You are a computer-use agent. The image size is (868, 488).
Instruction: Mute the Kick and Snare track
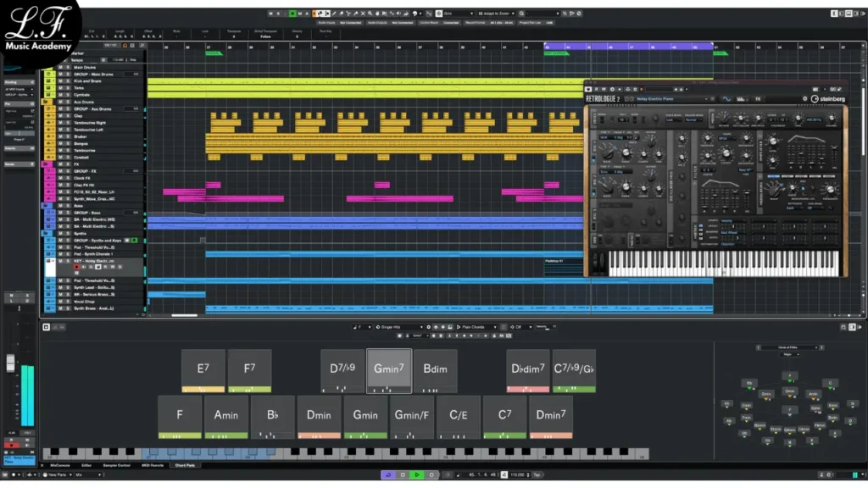click(59, 80)
